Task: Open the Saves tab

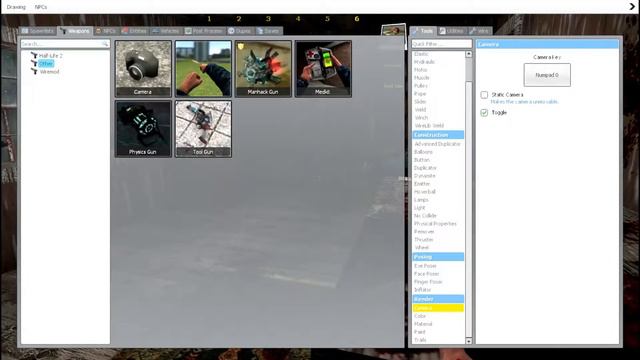Action: (x=268, y=31)
